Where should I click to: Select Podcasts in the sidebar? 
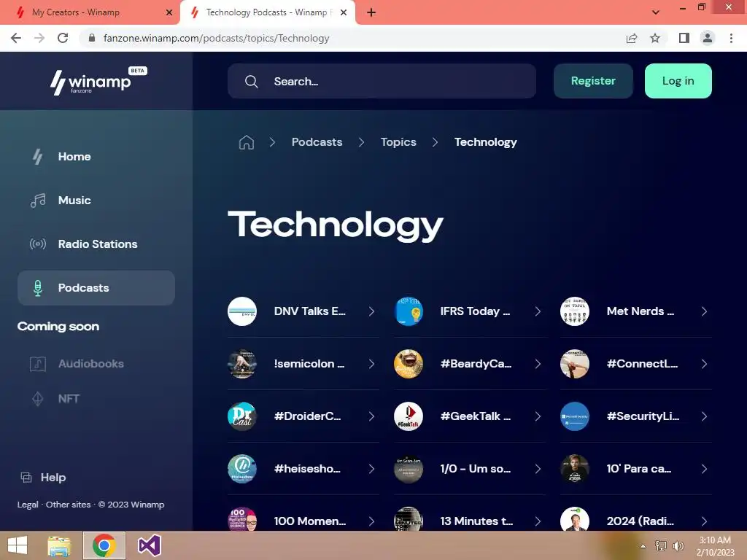click(96, 288)
